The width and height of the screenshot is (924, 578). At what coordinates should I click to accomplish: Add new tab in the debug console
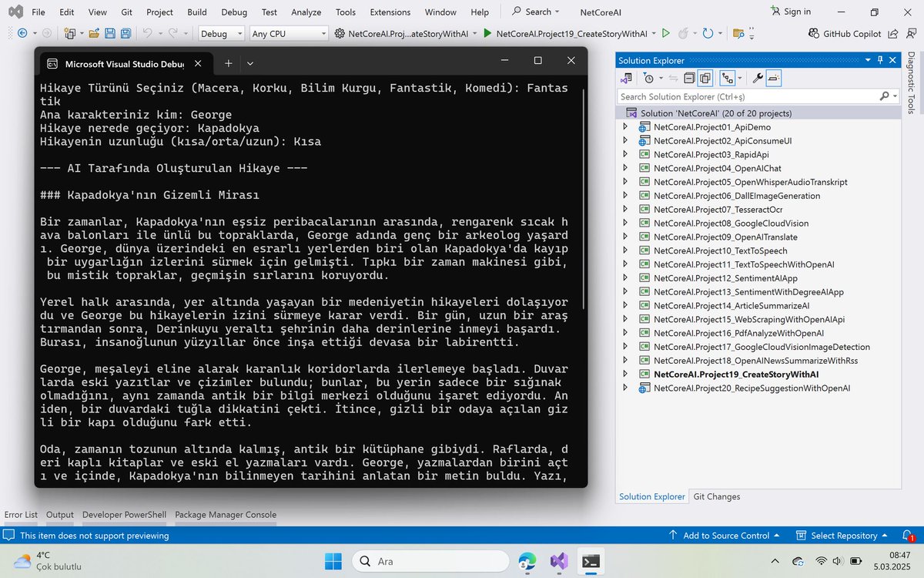click(228, 63)
